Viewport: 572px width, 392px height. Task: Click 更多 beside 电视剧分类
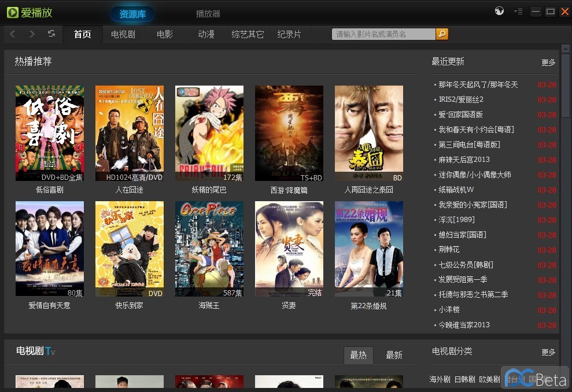point(548,352)
